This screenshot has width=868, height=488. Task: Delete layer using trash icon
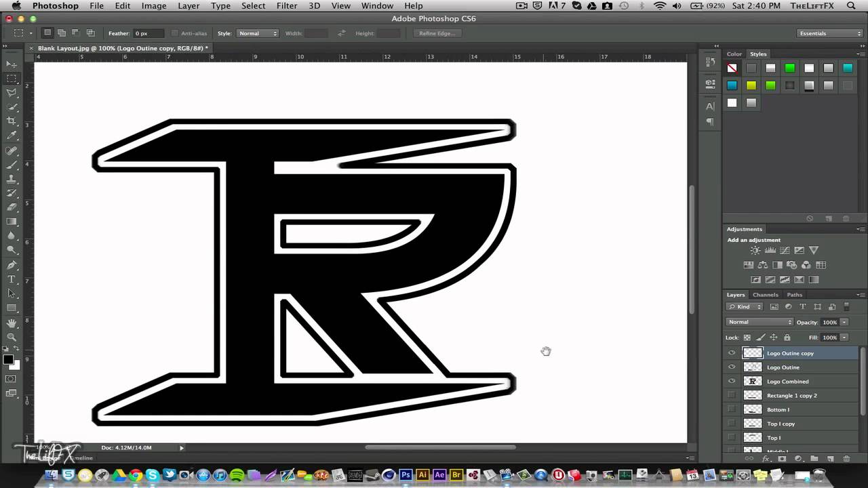click(846, 459)
